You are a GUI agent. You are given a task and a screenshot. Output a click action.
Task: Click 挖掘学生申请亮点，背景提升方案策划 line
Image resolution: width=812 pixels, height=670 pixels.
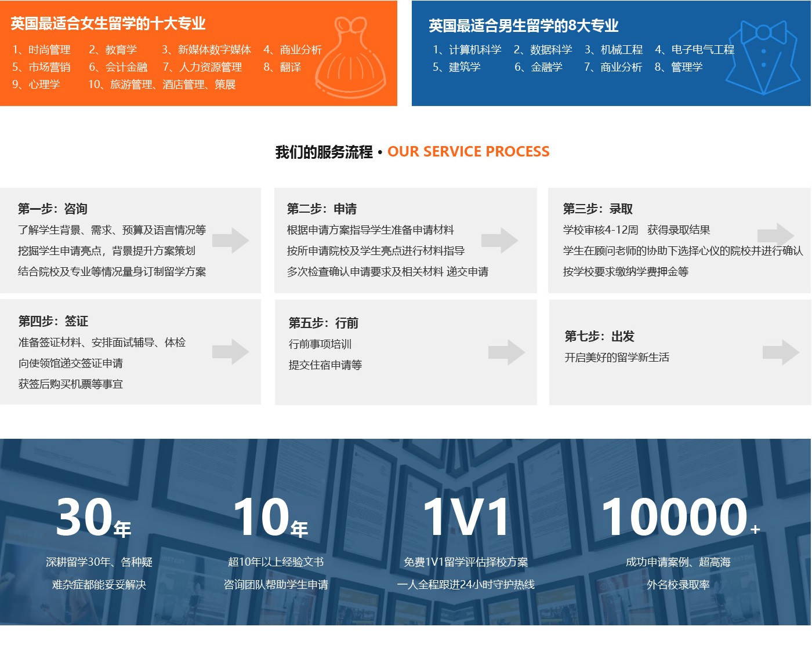107,251
